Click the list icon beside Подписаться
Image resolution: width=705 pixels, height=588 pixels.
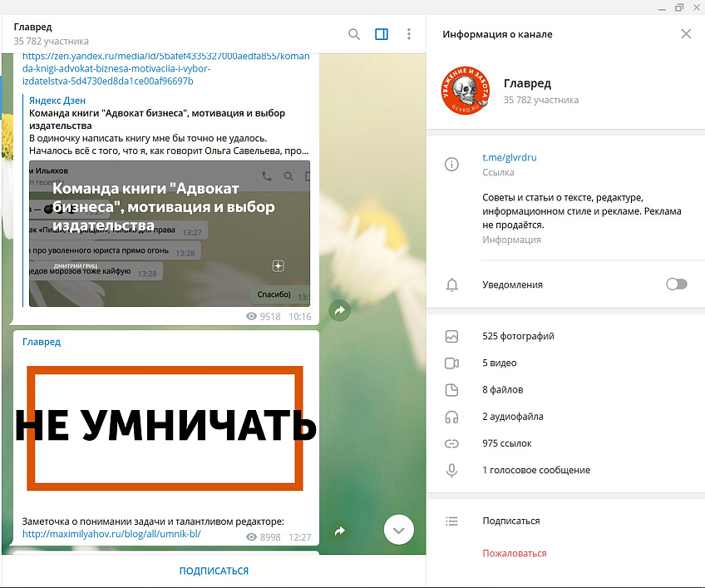pyautogui.click(x=452, y=521)
